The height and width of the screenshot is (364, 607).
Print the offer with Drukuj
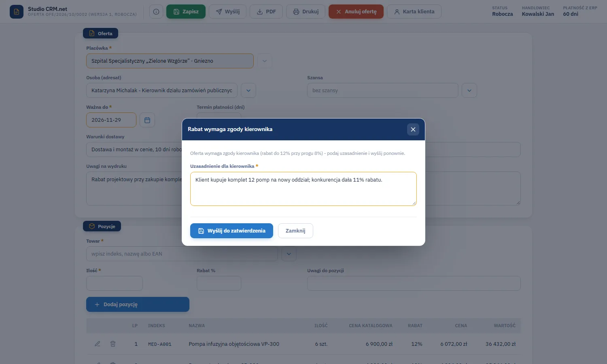point(306,12)
